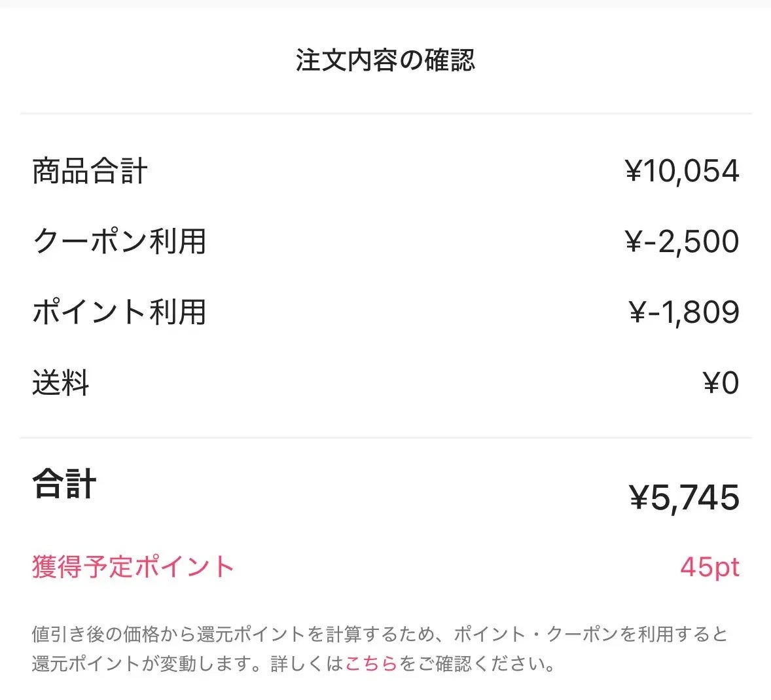The width and height of the screenshot is (771, 700).
Task: Click the divider line below 送料
Action: point(385,434)
